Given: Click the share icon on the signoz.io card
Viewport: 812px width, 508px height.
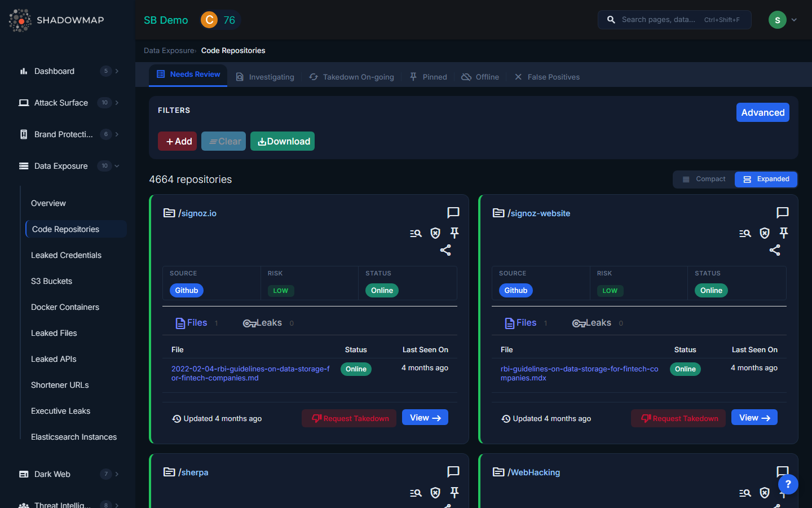Looking at the screenshot, I should (x=445, y=250).
